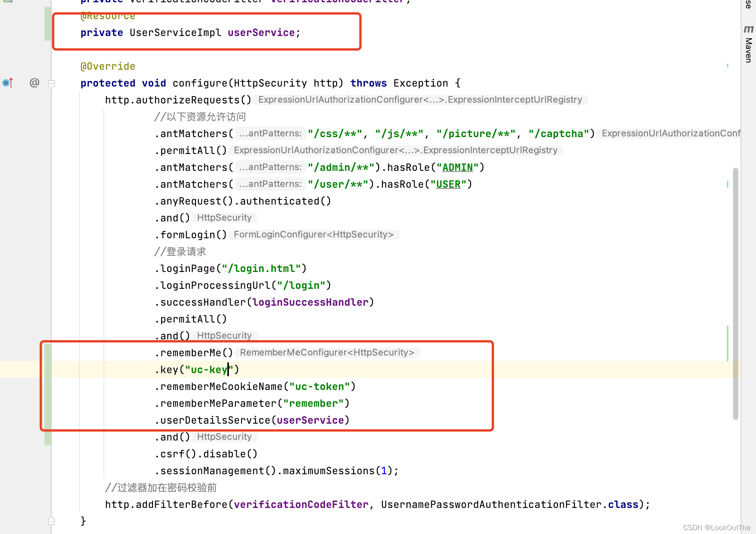Click the error stripe mark near @Override
756x534 pixels.
point(727,66)
